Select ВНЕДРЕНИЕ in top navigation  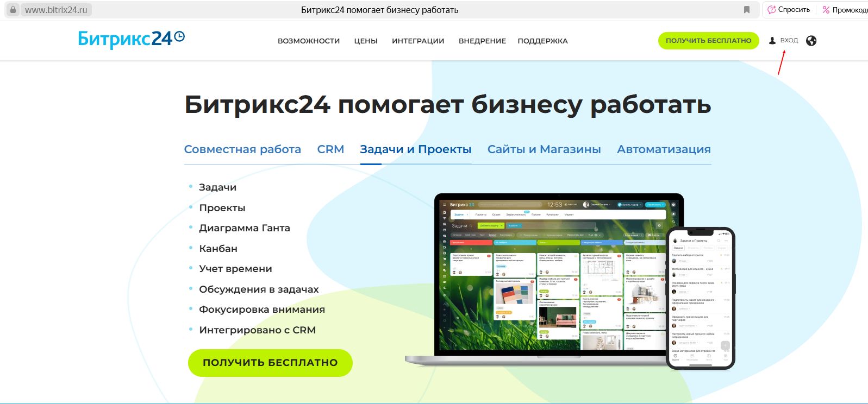tap(482, 41)
